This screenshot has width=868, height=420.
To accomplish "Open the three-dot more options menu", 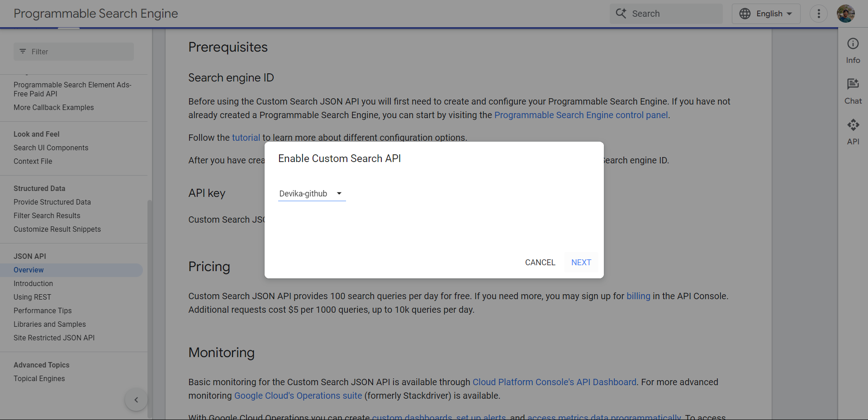I will 818,14.
